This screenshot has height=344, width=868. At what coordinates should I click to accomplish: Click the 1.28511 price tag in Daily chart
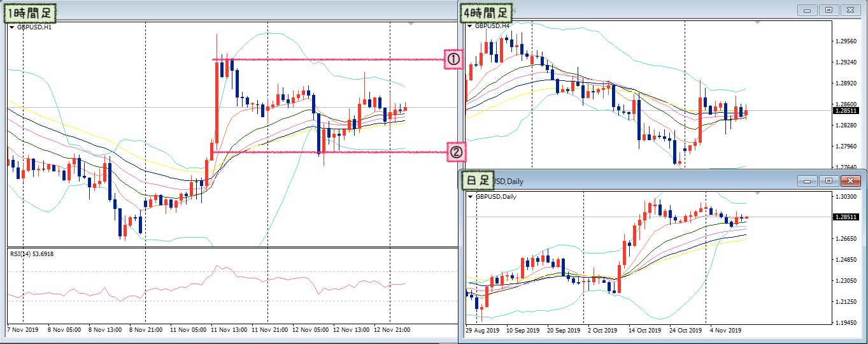(x=846, y=217)
